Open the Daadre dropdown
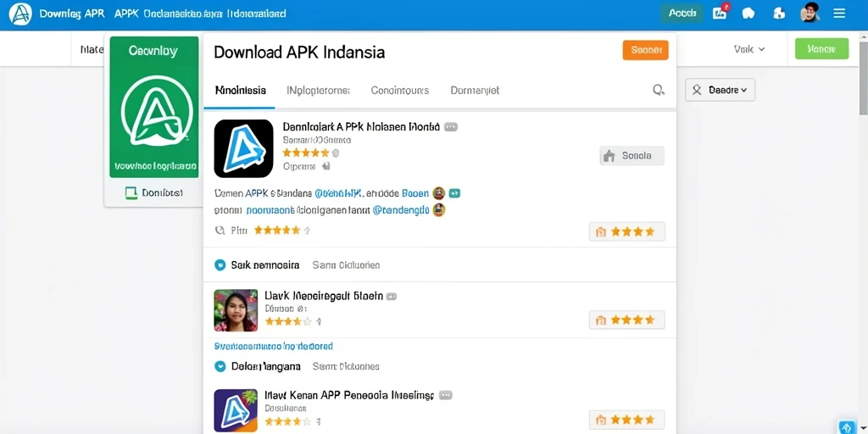The height and width of the screenshot is (434, 868). tap(721, 90)
